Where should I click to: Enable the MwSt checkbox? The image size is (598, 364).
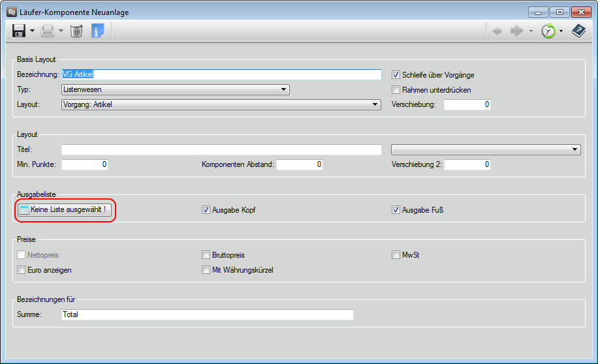pos(396,254)
